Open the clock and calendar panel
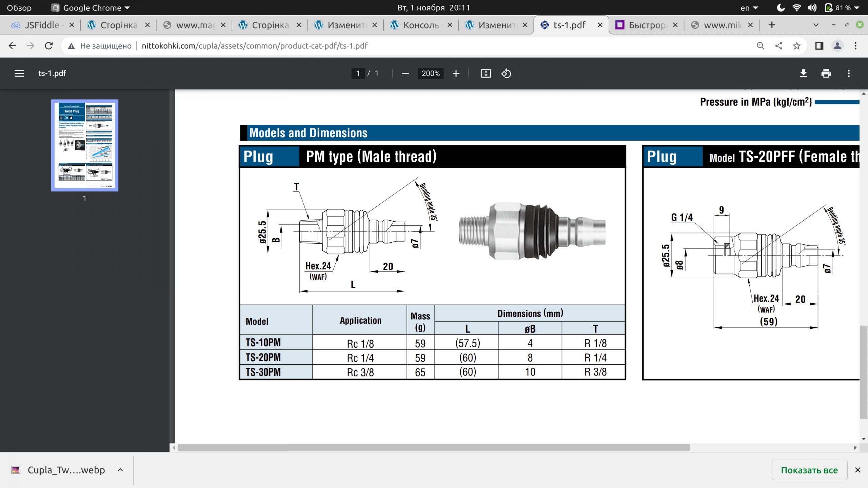This screenshot has height=488, width=868. click(434, 8)
